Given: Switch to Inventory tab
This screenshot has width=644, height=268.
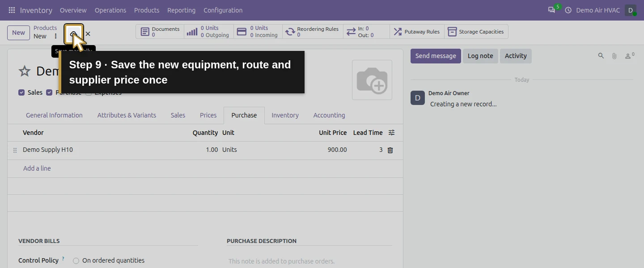Looking at the screenshot, I should [285, 115].
